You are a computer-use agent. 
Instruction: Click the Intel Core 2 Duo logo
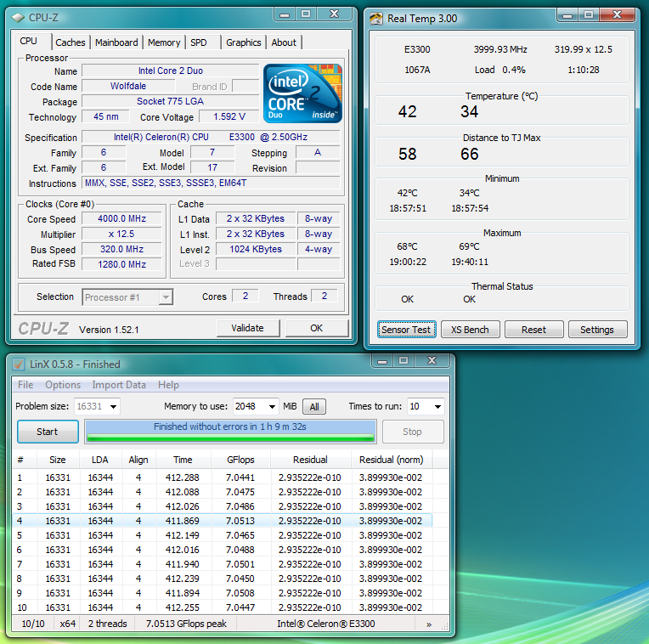[x=302, y=93]
